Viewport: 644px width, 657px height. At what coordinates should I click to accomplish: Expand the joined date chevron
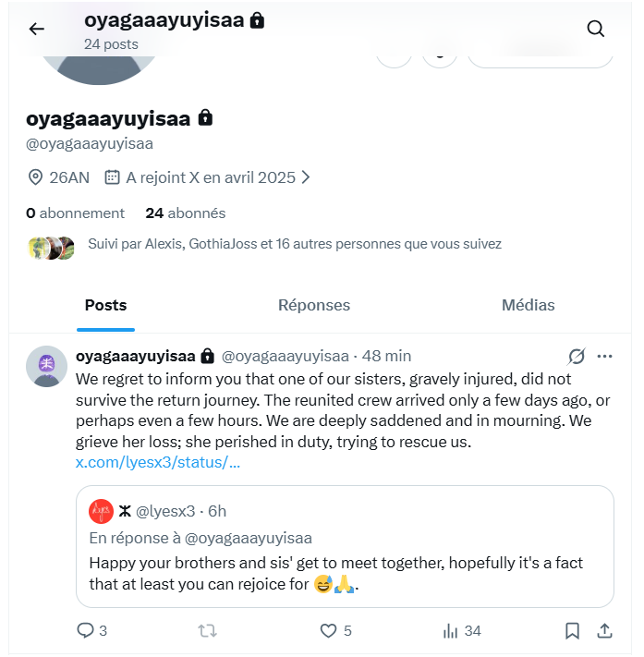[306, 176]
